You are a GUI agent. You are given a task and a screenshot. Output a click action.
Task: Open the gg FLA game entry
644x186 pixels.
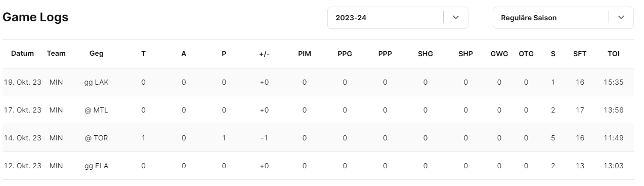[96, 166]
